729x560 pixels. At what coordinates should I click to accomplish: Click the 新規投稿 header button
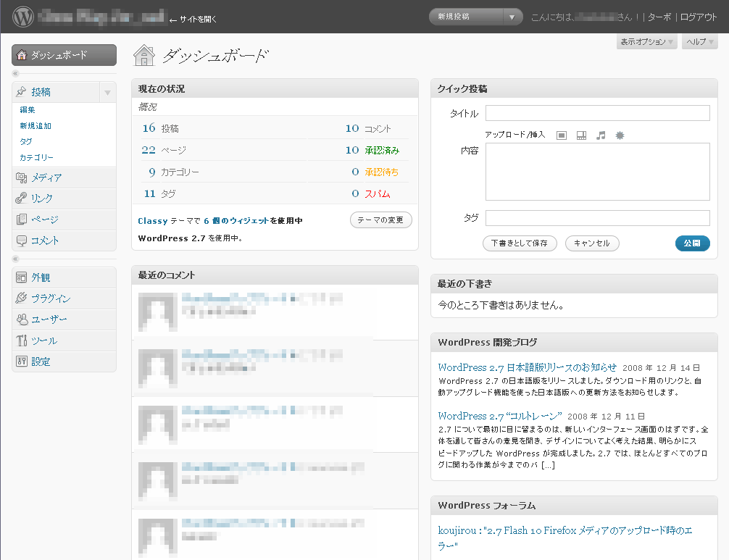(x=466, y=17)
